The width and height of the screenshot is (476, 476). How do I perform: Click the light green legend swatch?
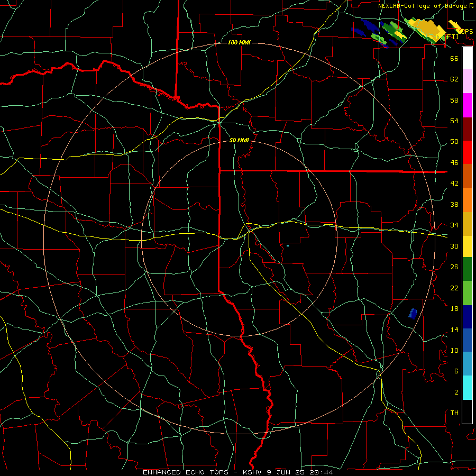coord(467,293)
